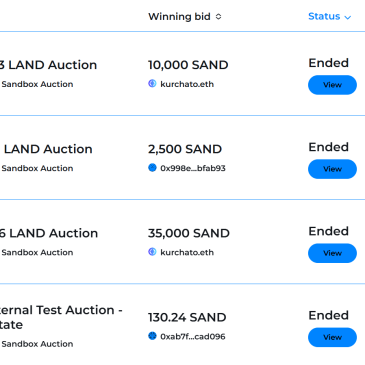View the 35,000 SAND auction
Screen dimensions: 365x365
(332, 253)
